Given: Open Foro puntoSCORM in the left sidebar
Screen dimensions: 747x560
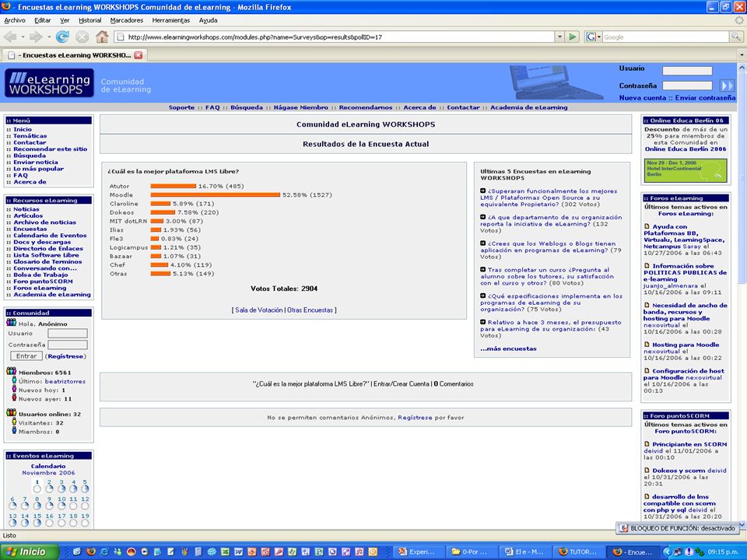Looking at the screenshot, I should [43, 282].
